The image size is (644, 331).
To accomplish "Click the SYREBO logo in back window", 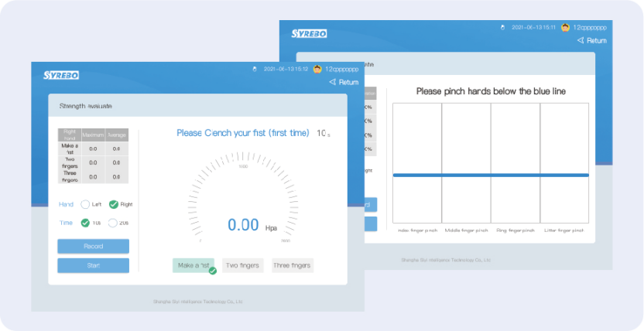I will [x=310, y=33].
